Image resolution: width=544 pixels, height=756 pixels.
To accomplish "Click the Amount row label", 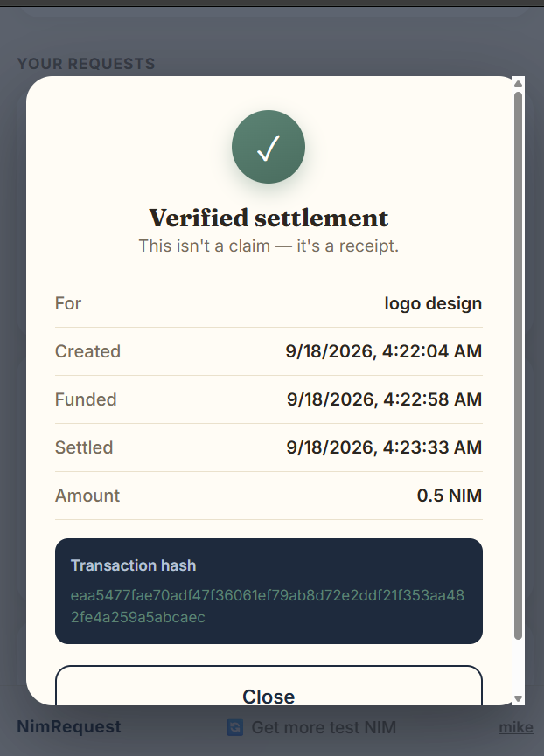I will point(87,496).
